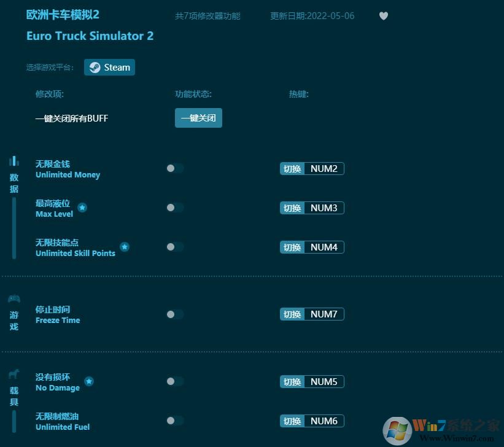Select the data category bar-chart icon
The image size is (504, 447).
(14, 161)
